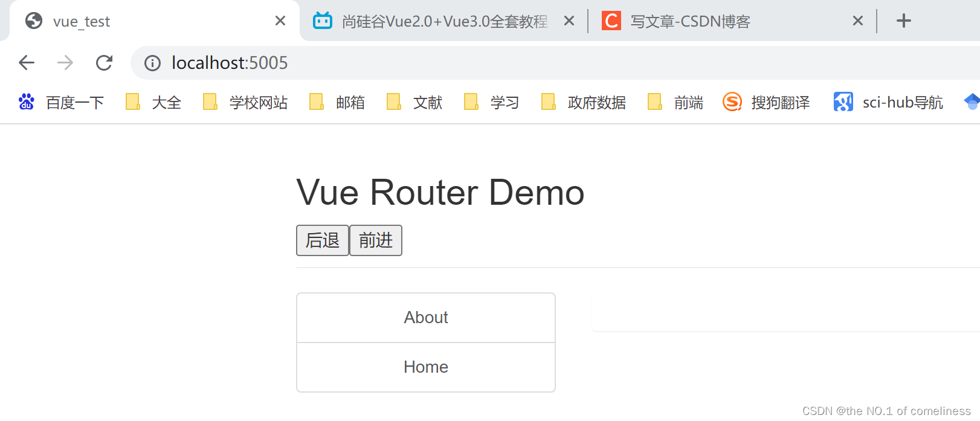Open the 政府数据 bookmarks folder
This screenshot has height=421, width=980.
pos(584,102)
